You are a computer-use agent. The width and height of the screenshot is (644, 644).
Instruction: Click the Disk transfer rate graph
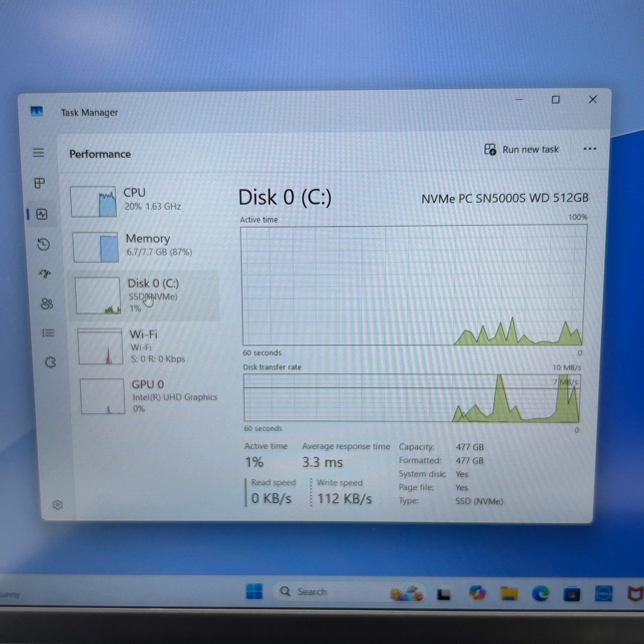(x=412, y=398)
